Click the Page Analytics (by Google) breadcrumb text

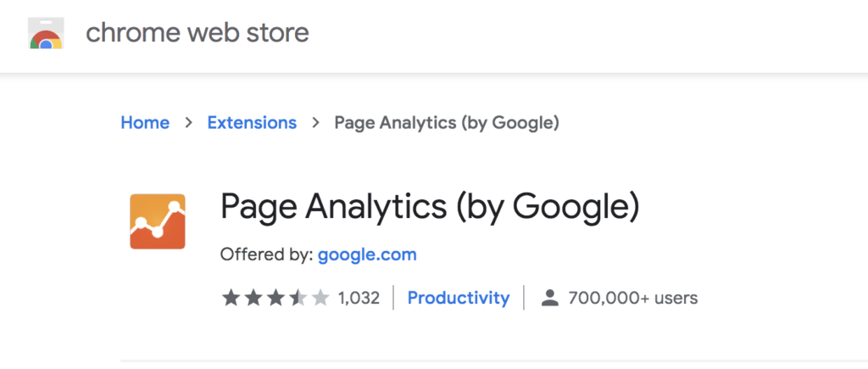(447, 123)
